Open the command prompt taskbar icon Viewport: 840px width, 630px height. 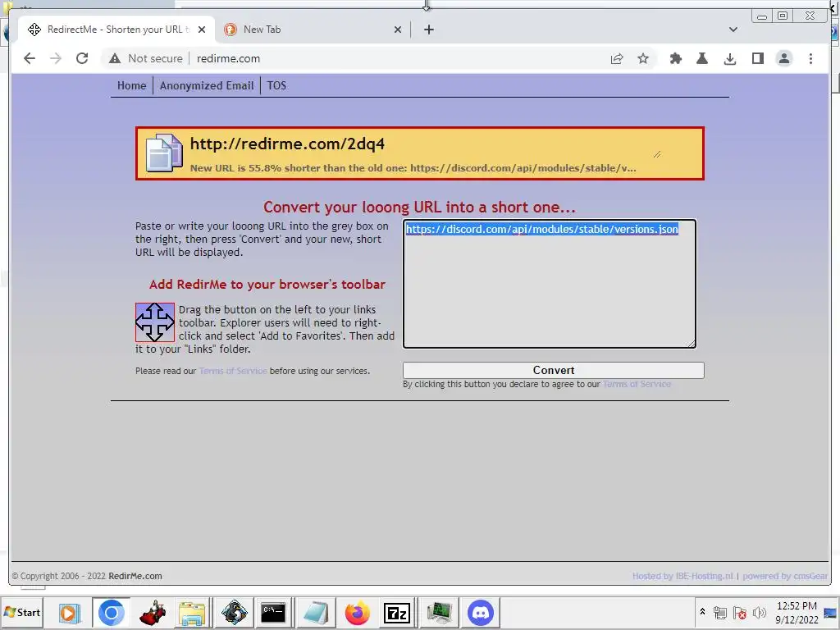(x=272, y=612)
